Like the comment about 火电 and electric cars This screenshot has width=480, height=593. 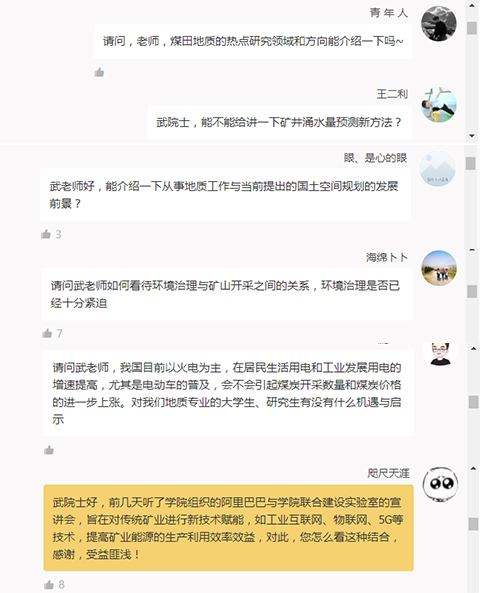49,450
